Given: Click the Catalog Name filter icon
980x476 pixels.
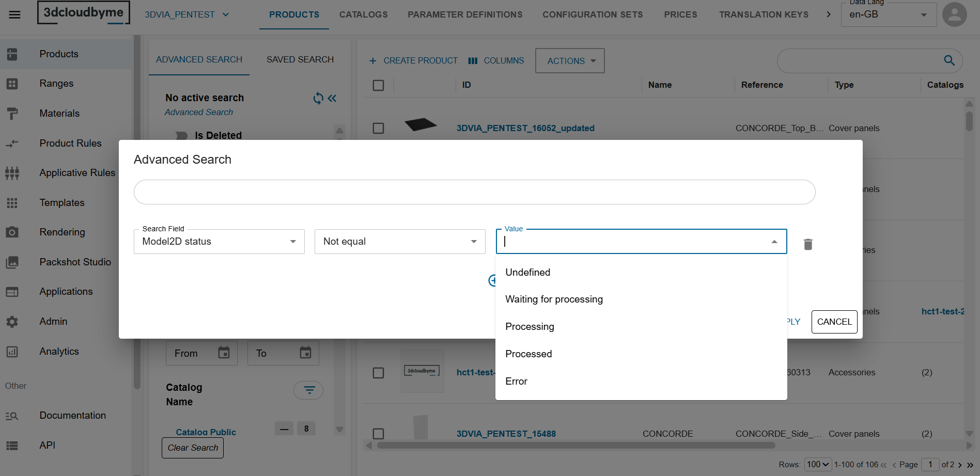Looking at the screenshot, I should 308,390.
